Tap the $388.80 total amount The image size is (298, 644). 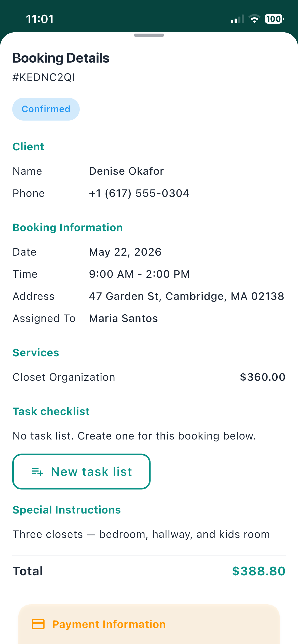(x=259, y=571)
